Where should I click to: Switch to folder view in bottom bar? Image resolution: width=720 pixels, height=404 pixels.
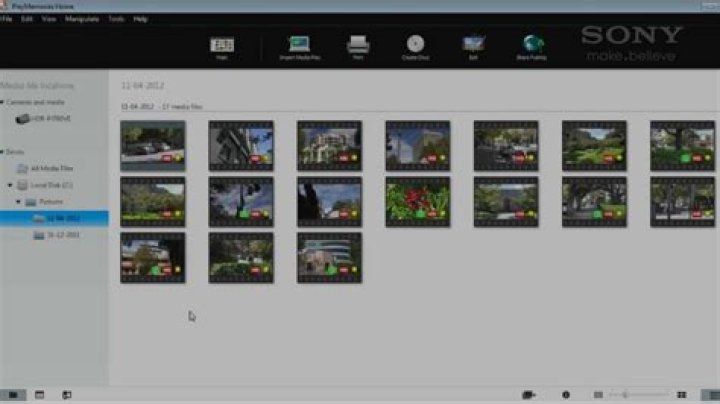(13, 395)
